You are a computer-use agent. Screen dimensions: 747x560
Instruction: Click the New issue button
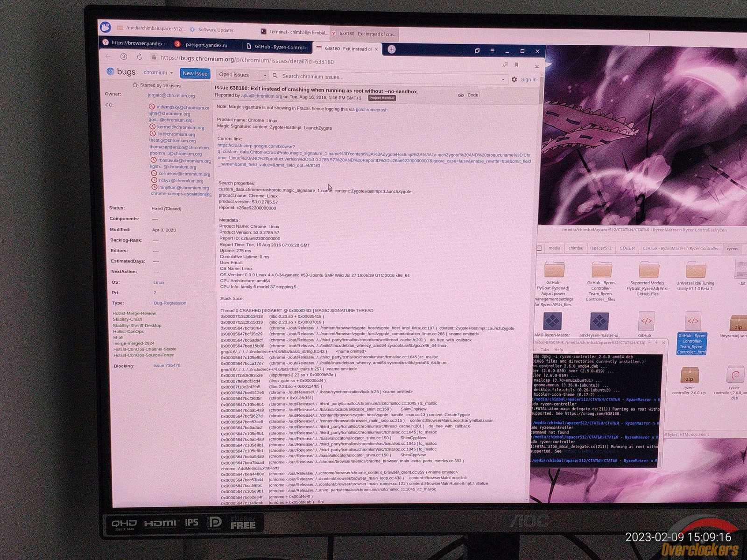coord(195,74)
